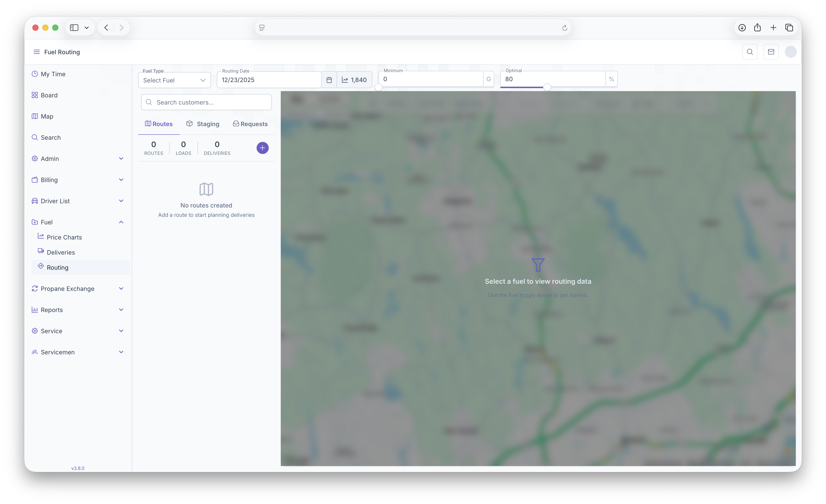
Task: Click the browser downloads icon
Action: pos(742,27)
